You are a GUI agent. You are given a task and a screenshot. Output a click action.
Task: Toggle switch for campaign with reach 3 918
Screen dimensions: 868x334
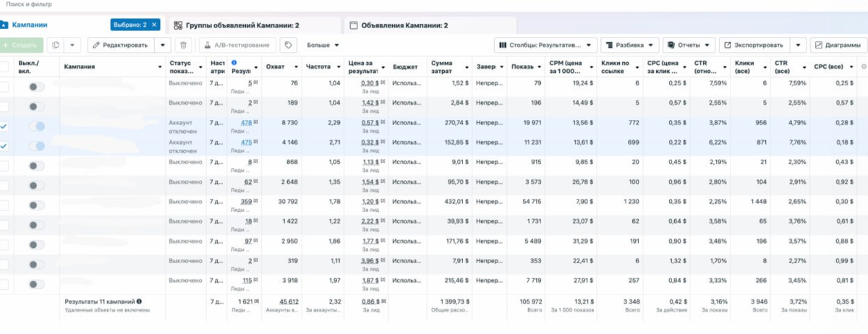click(36, 283)
